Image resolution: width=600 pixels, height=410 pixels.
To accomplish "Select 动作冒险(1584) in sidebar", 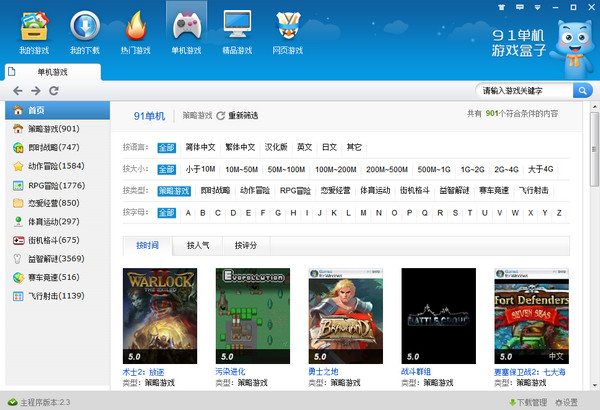I will tap(56, 166).
